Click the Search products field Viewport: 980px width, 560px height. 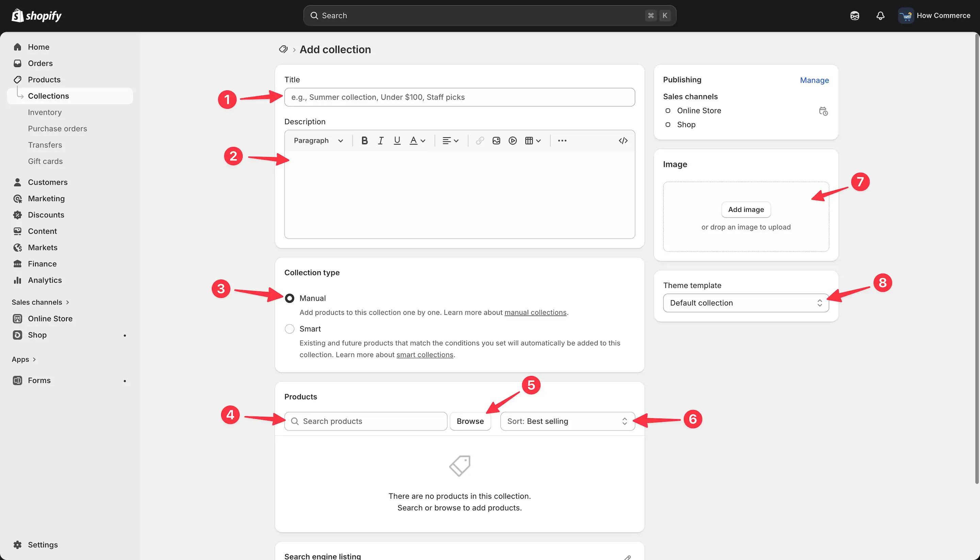tap(366, 421)
